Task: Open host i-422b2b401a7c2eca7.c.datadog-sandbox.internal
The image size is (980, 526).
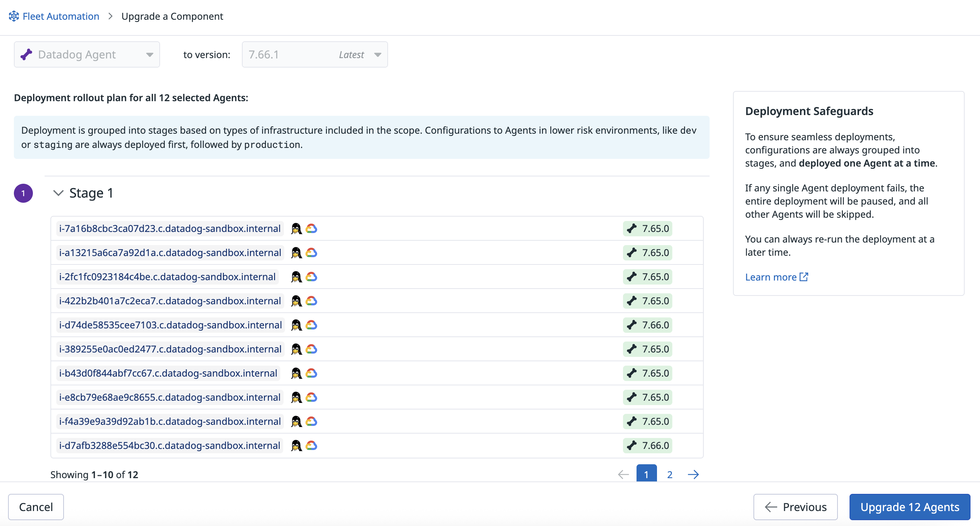Action: pyautogui.click(x=170, y=301)
